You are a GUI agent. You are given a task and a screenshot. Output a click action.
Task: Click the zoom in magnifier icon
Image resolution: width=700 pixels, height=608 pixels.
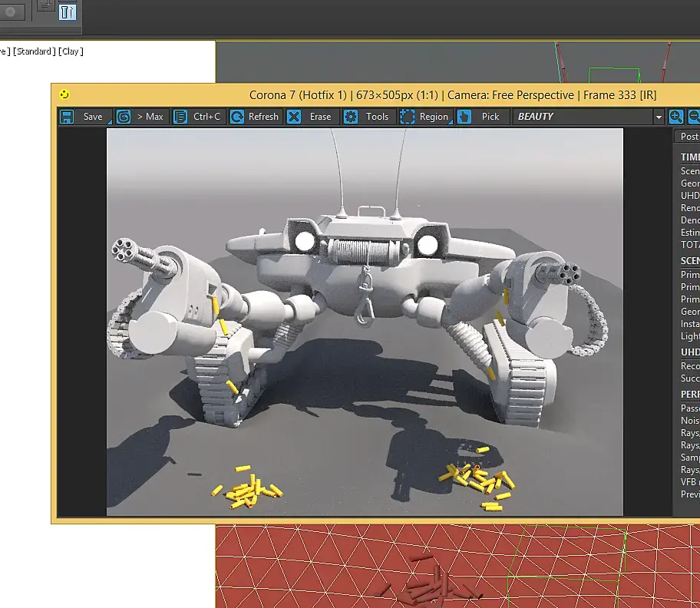(676, 117)
